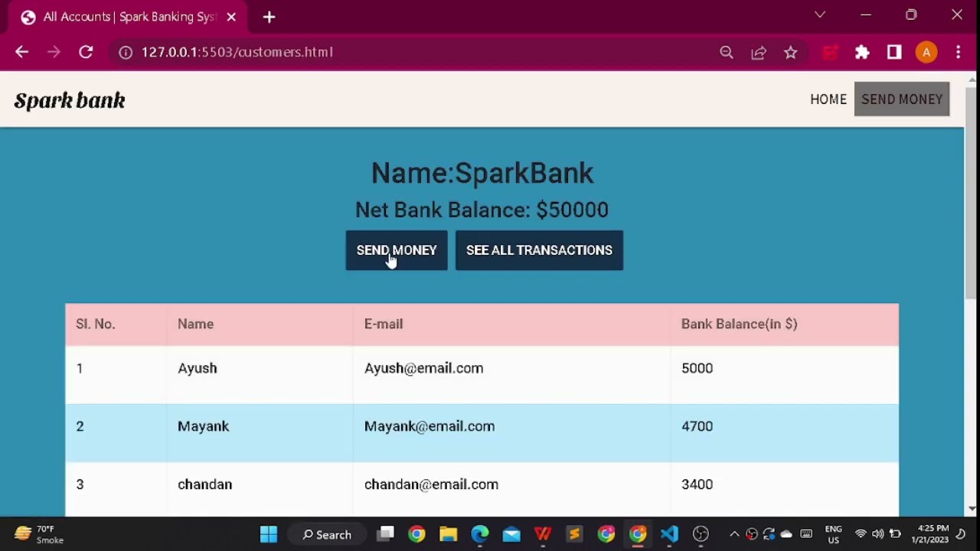This screenshot has height=551, width=980.
Task: Select the name 'Mayank' in the table
Action: pyautogui.click(x=203, y=426)
